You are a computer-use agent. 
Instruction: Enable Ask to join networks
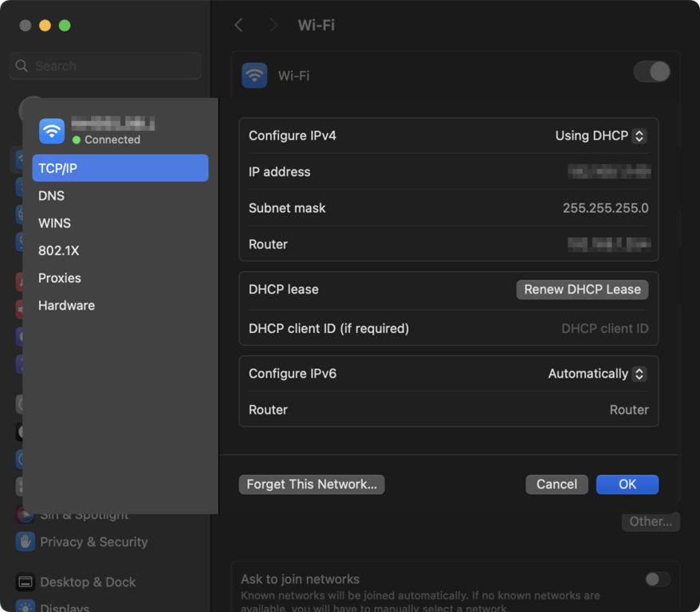point(657,579)
